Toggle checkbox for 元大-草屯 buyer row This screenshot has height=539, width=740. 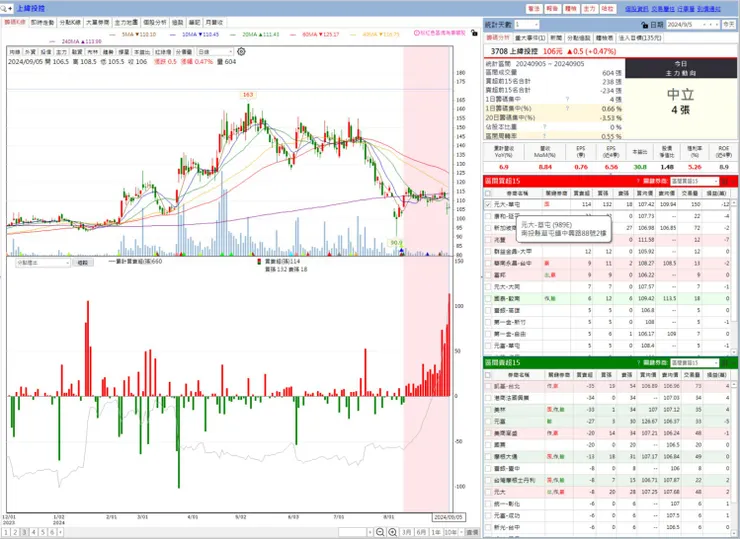pyautogui.click(x=488, y=204)
